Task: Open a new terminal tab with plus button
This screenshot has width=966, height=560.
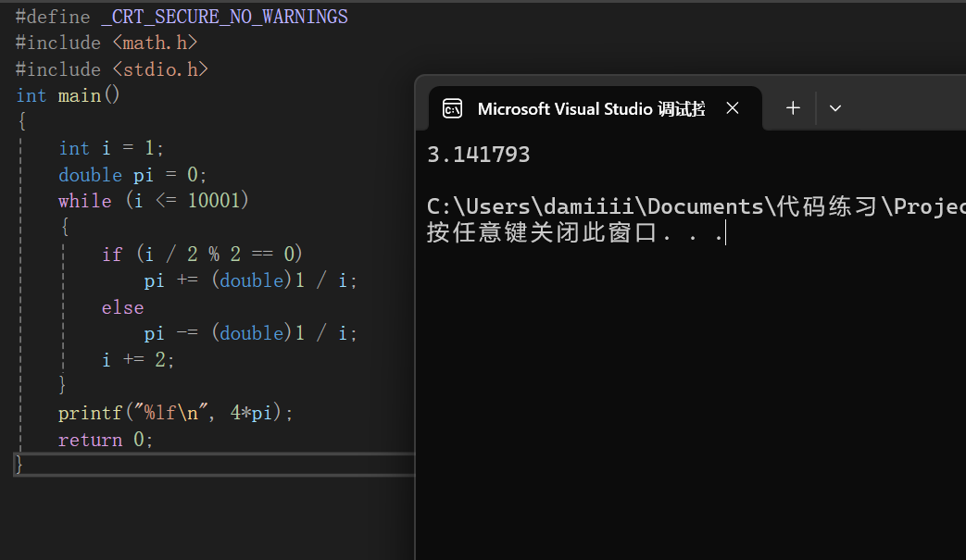Action: (793, 108)
